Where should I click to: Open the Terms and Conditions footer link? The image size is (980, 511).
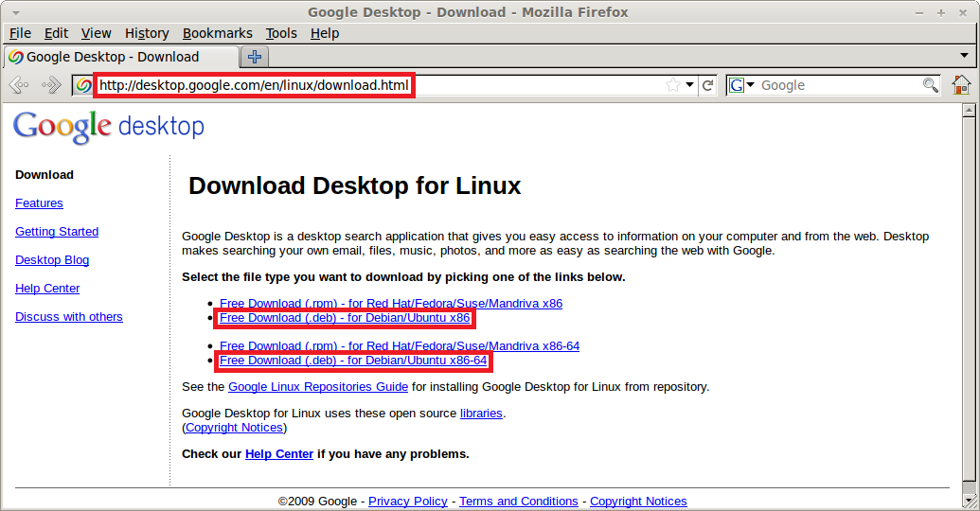tap(519, 501)
